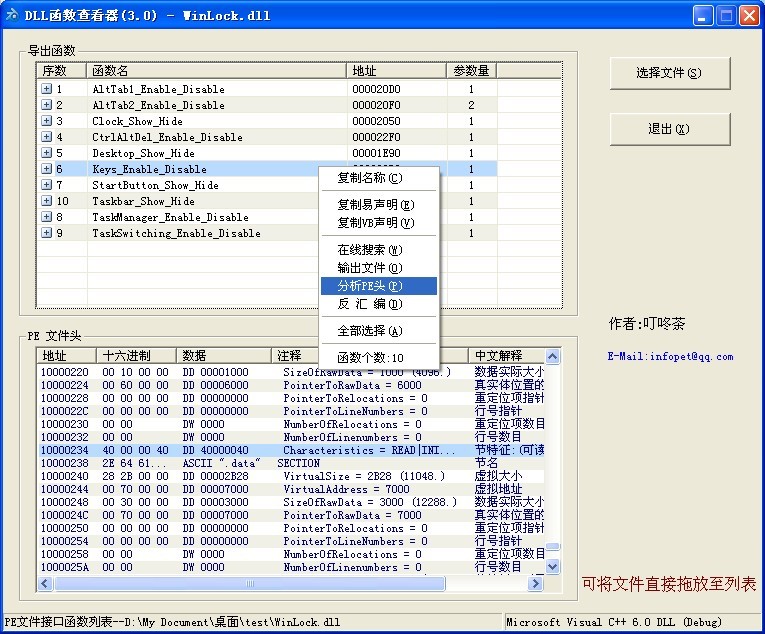Click function name TaskSwitching_Enable_Disable
This screenshot has width=765, height=634.
tap(176, 233)
